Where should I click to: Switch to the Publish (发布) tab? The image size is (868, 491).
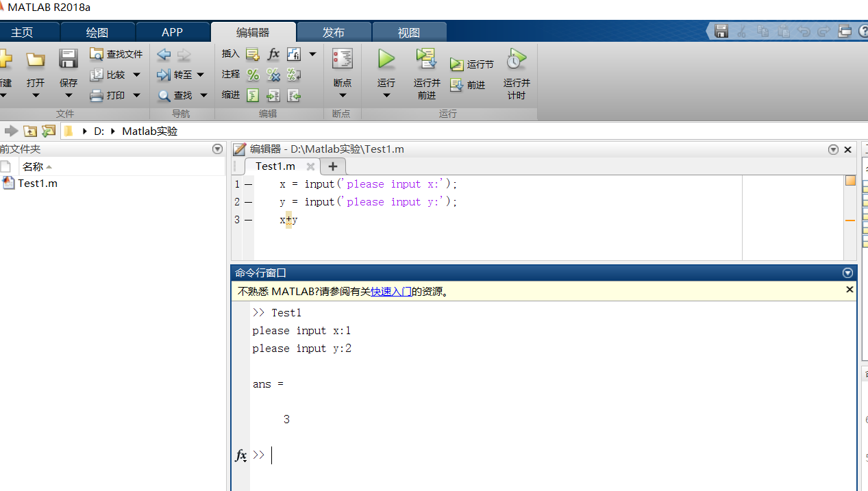pos(334,32)
